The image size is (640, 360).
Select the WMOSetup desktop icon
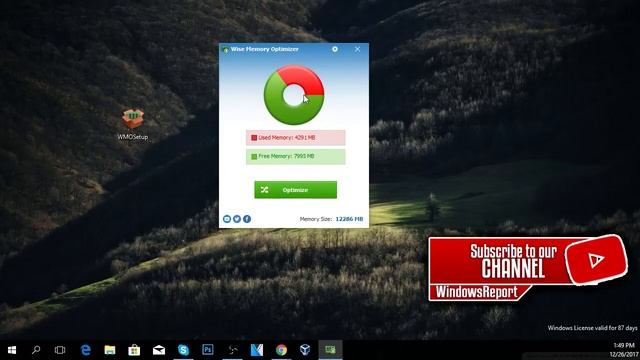coord(133,124)
